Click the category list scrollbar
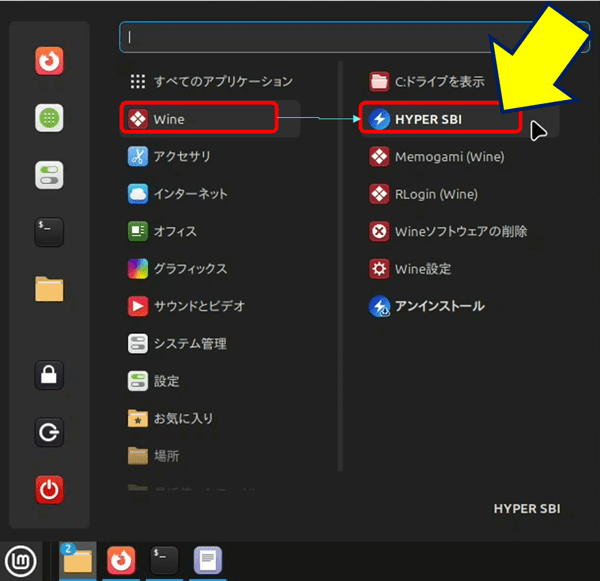The image size is (600, 581). coord(340,266)
